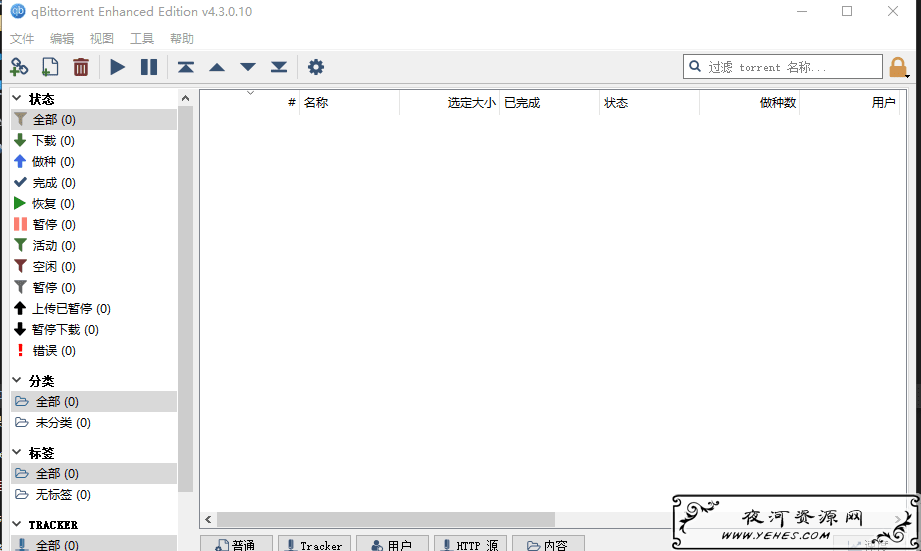Select the 空闲 (0) status filter

[94, 267]
